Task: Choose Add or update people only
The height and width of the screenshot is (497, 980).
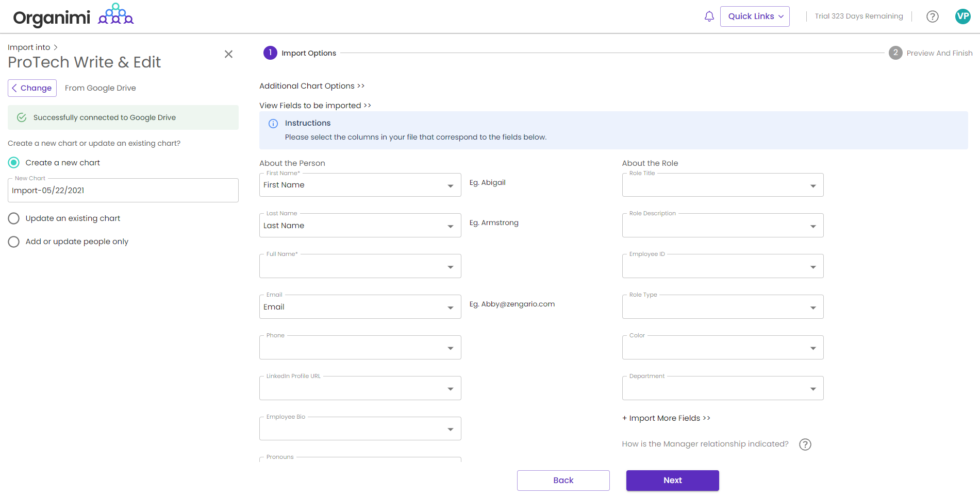Action: click(14, 242)
